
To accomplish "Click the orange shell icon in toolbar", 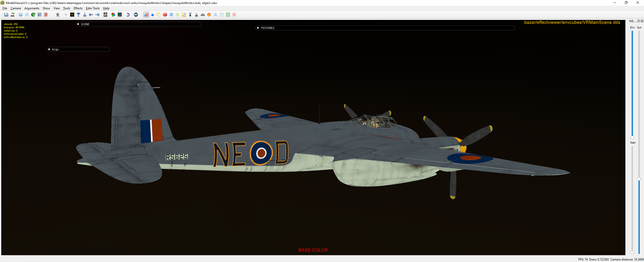I will pyautogui.click(x=209, y=15).
